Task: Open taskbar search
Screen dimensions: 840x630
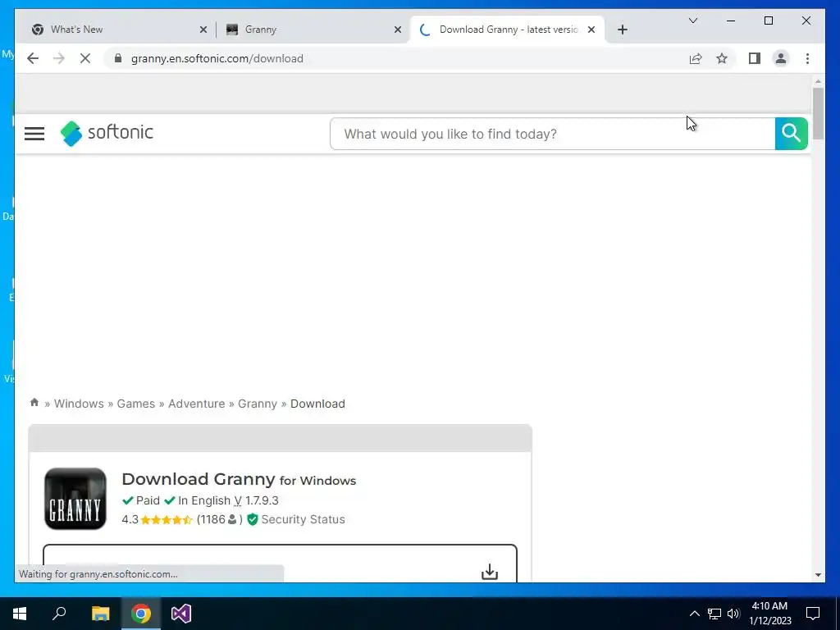Action: click(x=59, y=614)
